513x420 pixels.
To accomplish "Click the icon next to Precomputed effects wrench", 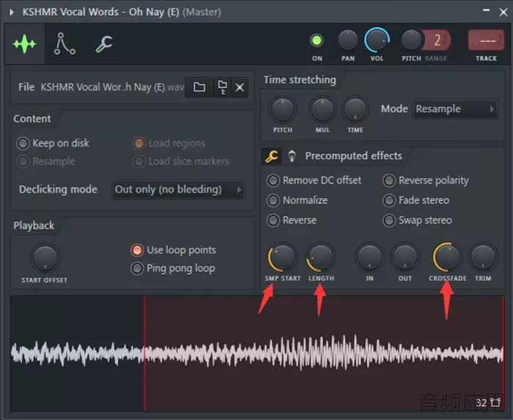I will coord(292,156).
